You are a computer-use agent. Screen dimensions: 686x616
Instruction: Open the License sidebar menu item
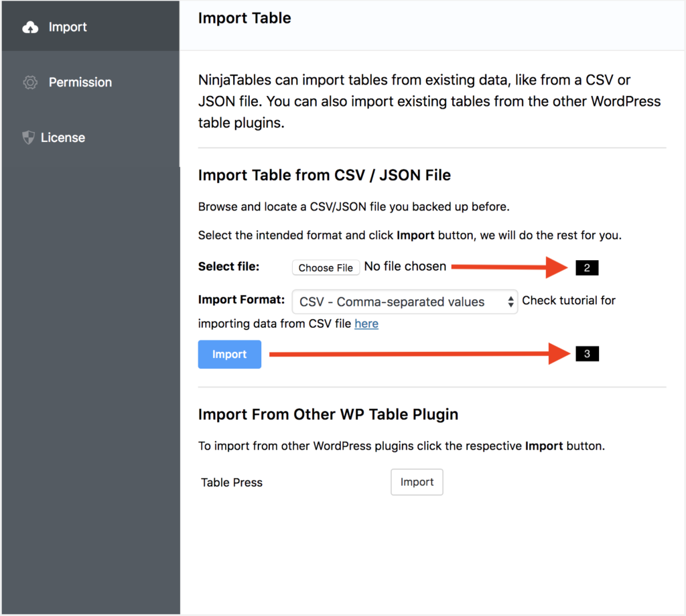[90, 137]
